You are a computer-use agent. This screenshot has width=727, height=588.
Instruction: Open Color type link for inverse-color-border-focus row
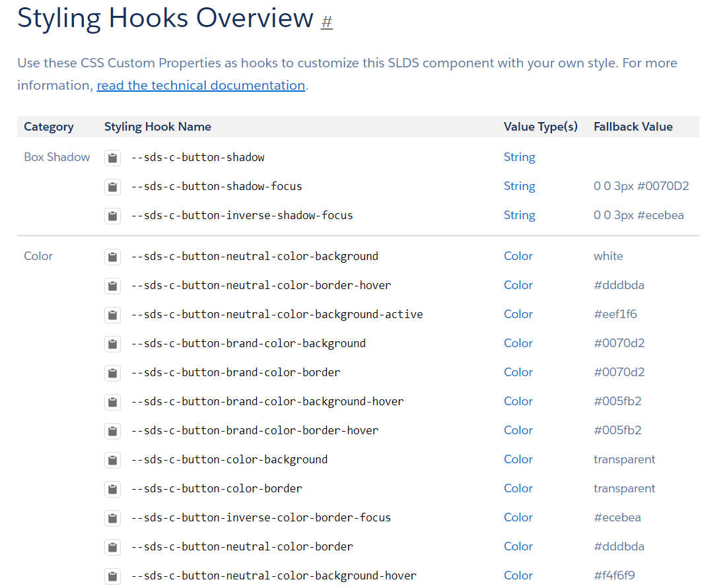pyautogui.click(x=518, y=517)
